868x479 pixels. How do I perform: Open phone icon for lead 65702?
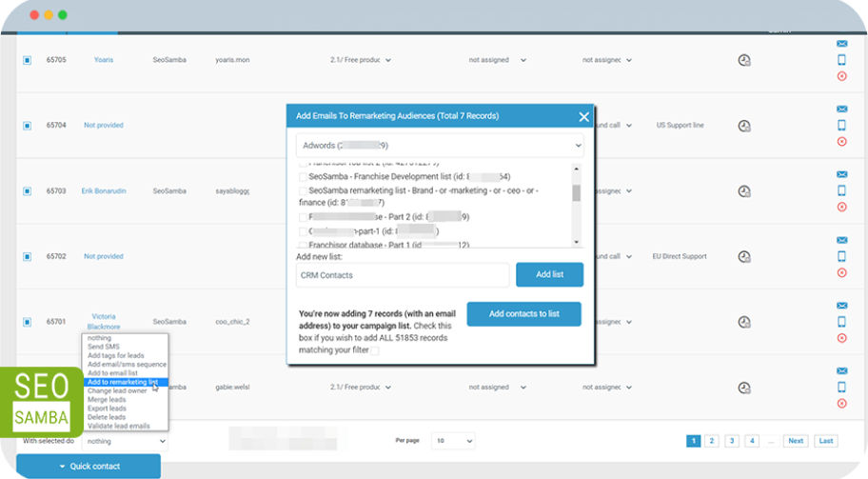tap(841, 256)
